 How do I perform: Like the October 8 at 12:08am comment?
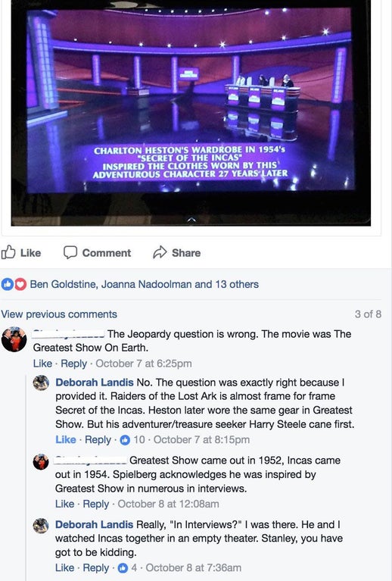coord(65,504)
